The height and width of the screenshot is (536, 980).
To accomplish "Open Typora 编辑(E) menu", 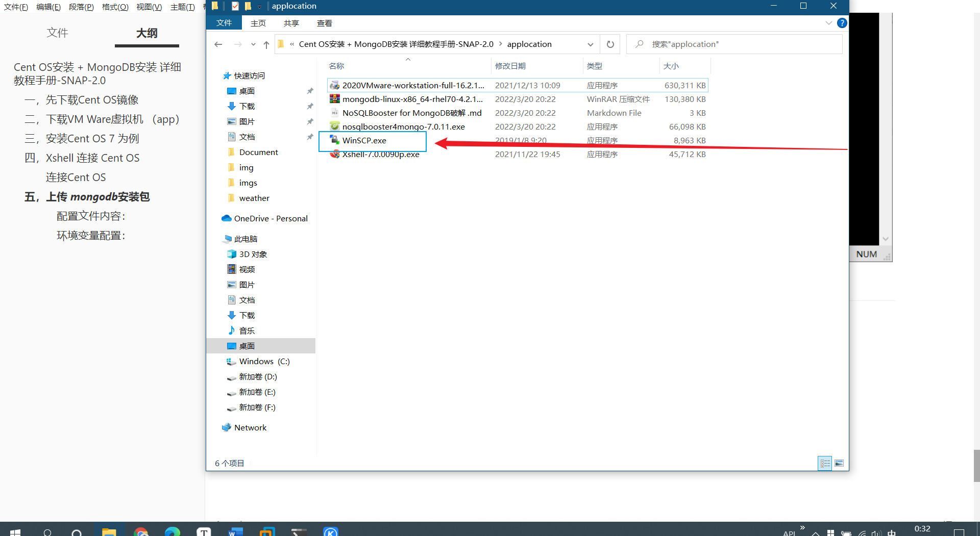I will coord(48,7).
